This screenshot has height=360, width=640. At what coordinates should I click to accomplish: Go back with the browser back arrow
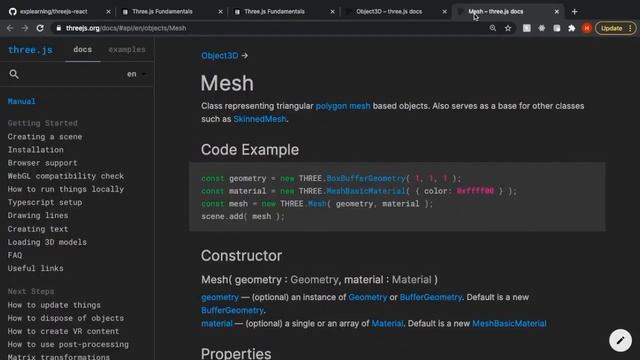pyautogui.click(x=10, y=28)
